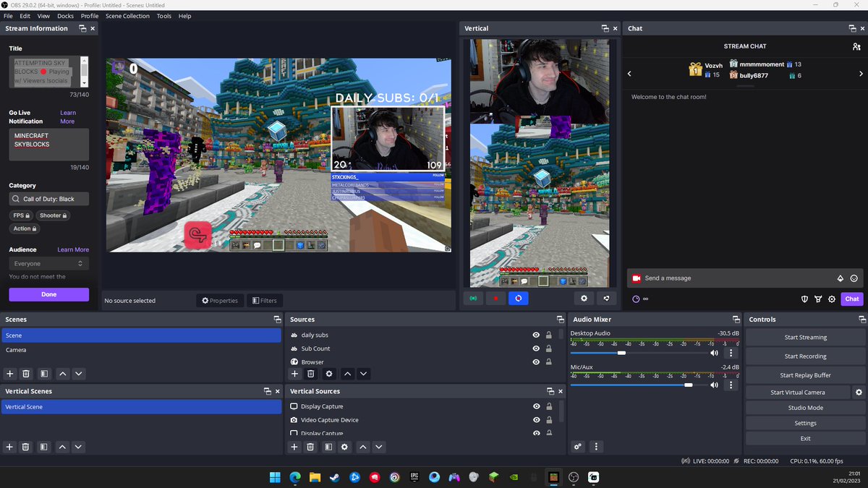Delete selected scene in Scenes panel
Viewport: 868px width, 488px height.
pyautogui.click(x=26, y=374)
